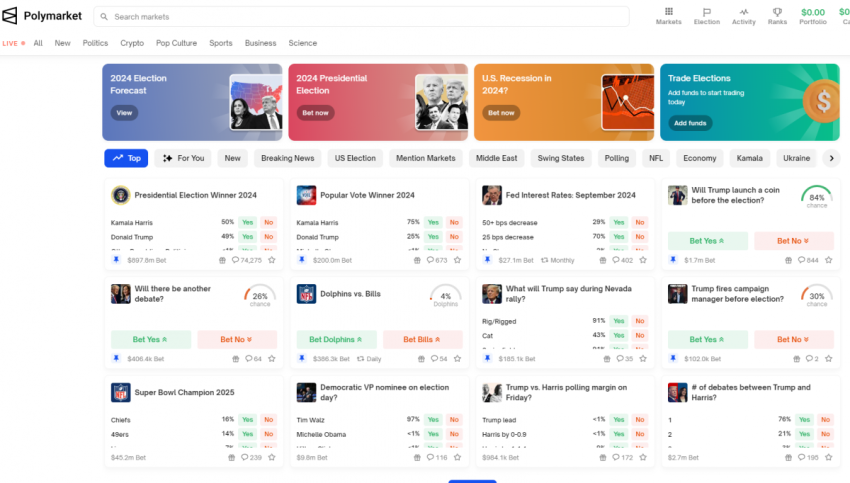
Task: Click Bet Dolphins button
Action: [336, 339]
